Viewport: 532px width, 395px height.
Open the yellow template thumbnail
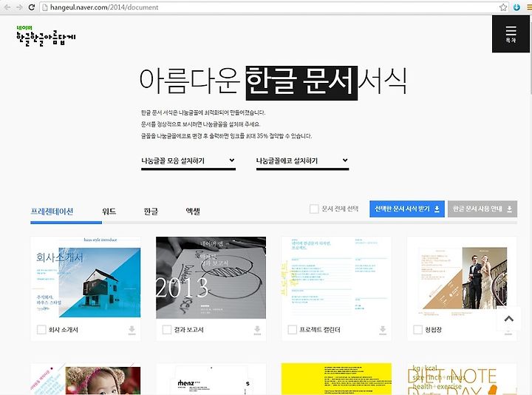pyautogui.click(x=336, y=379)
